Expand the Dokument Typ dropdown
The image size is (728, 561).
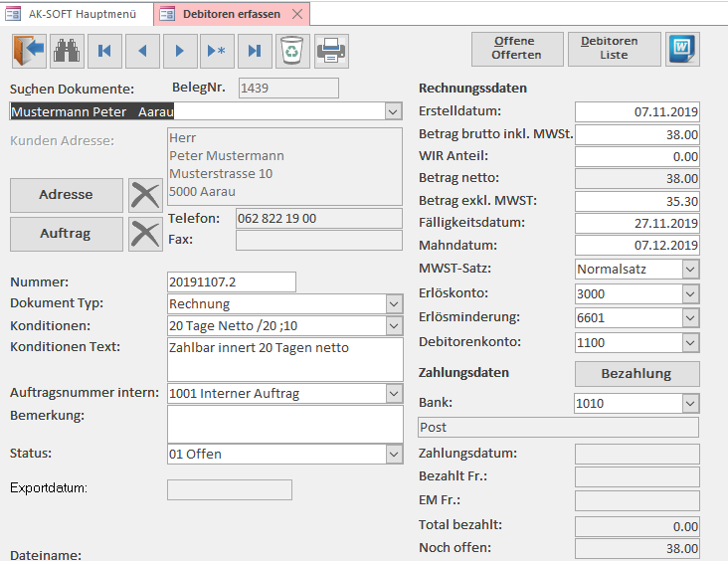[394, 304]
